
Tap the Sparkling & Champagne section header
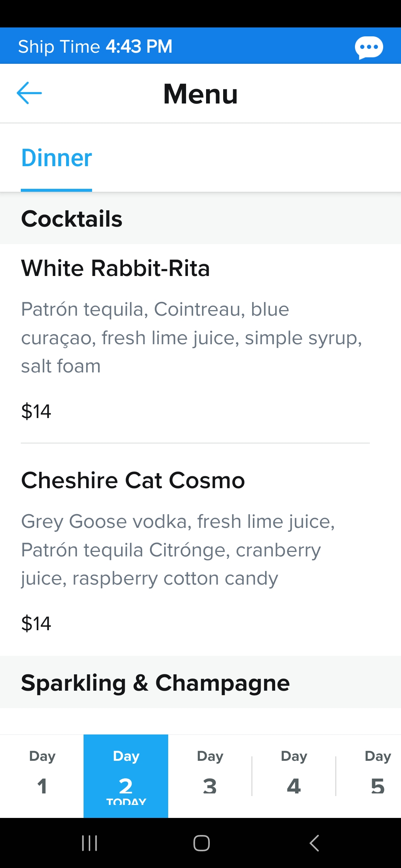[x=200, y=683]
